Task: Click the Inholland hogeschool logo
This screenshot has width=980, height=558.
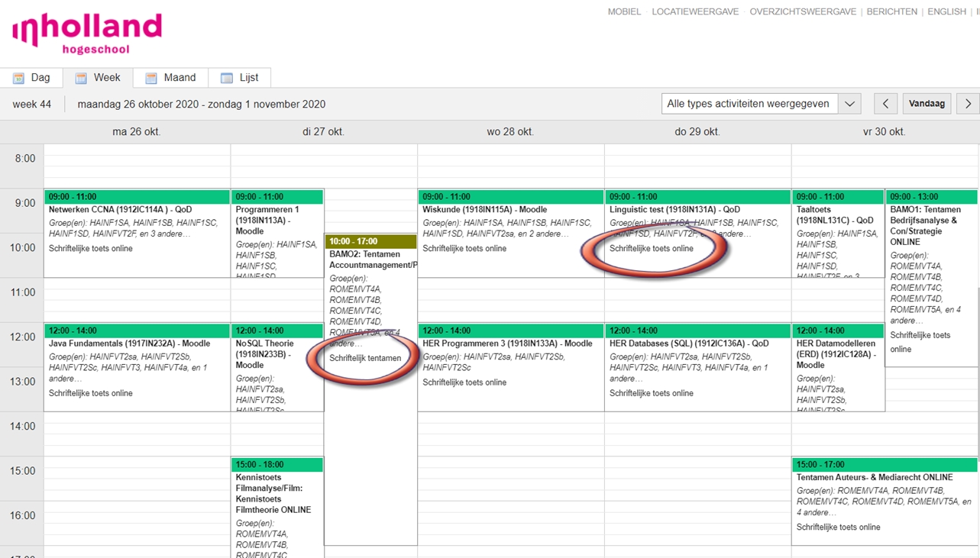Action: (87, 34)
